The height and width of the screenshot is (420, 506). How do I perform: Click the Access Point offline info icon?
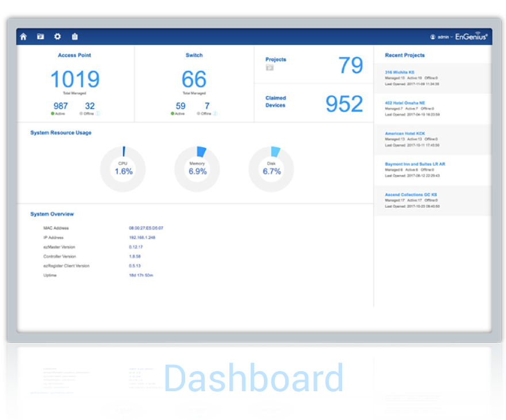click(x=98, y=114)
